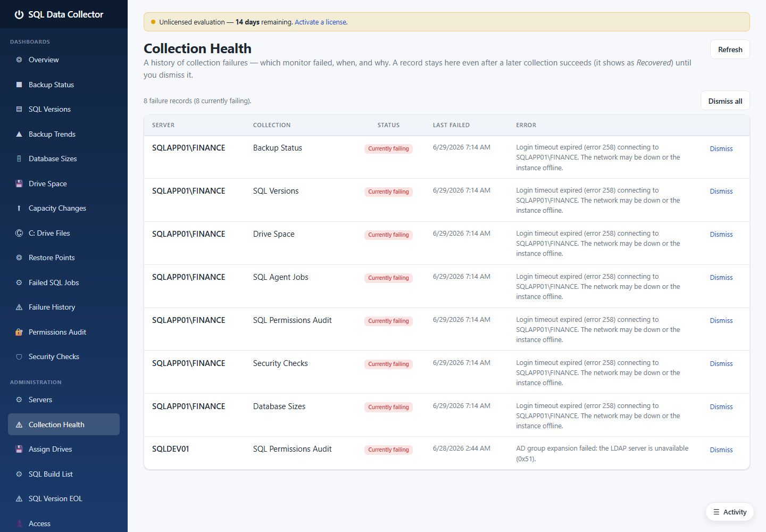Click the Failure History warning icon
The image size is (766, 532).
point(19,307)
